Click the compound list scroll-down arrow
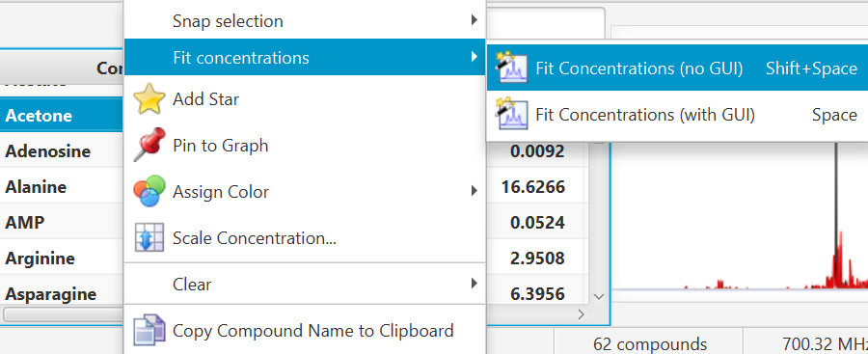The width and height of the screenshot is (868, 354). [598, 296]
